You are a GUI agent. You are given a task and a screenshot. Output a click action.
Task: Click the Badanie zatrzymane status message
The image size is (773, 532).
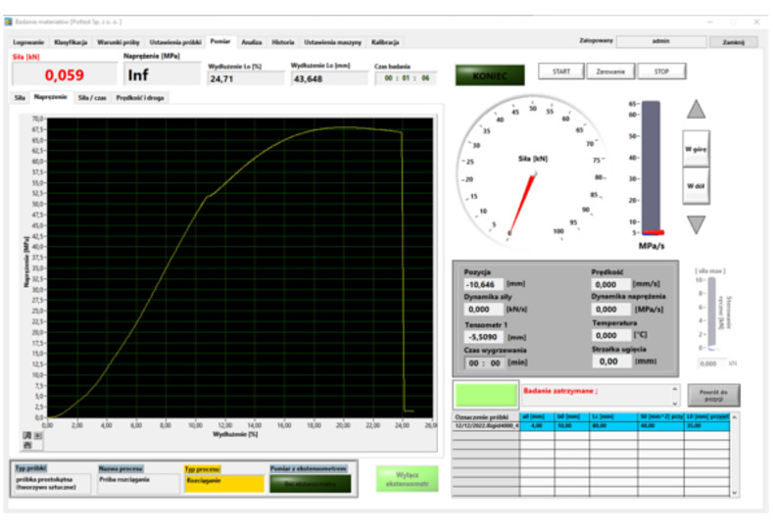(x=560, y=391)
